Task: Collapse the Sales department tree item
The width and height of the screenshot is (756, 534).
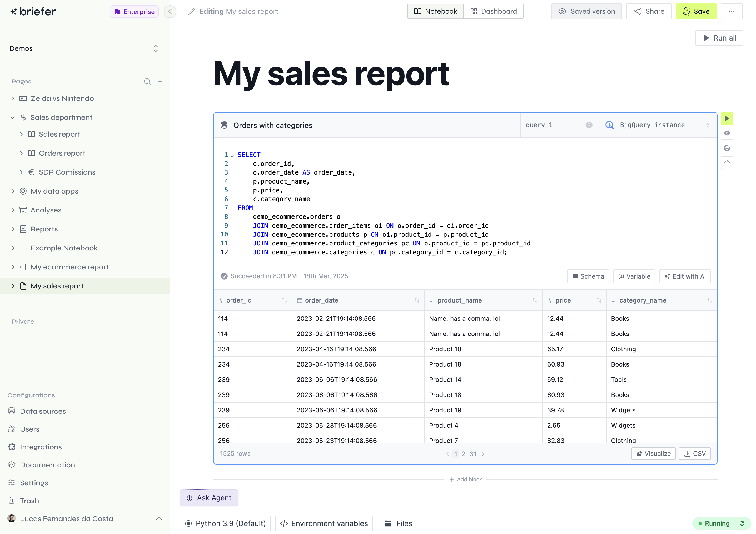Action: point(13,118)
